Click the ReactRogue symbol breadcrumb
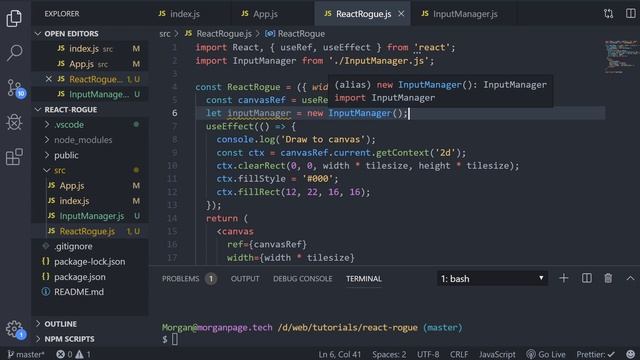 point(295,33)
